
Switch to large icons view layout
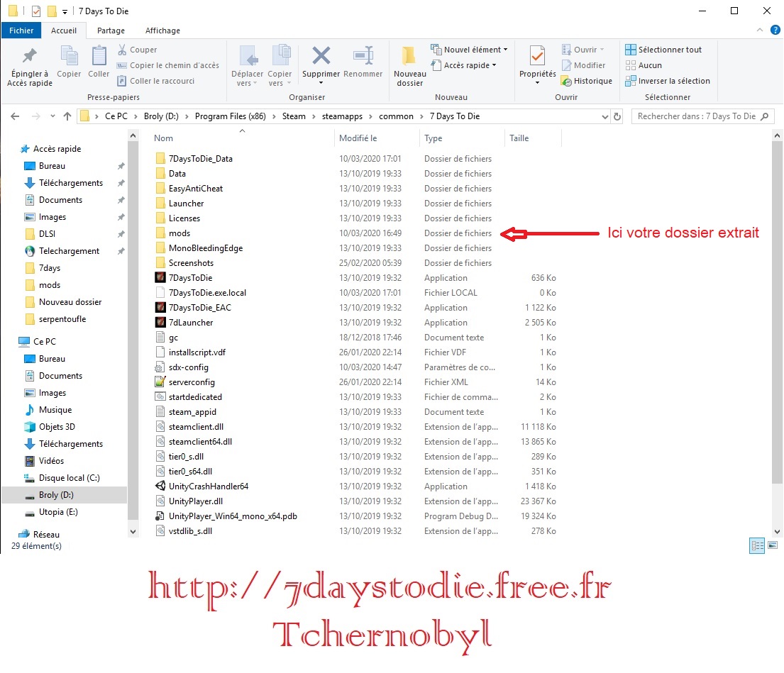point(773,545)
